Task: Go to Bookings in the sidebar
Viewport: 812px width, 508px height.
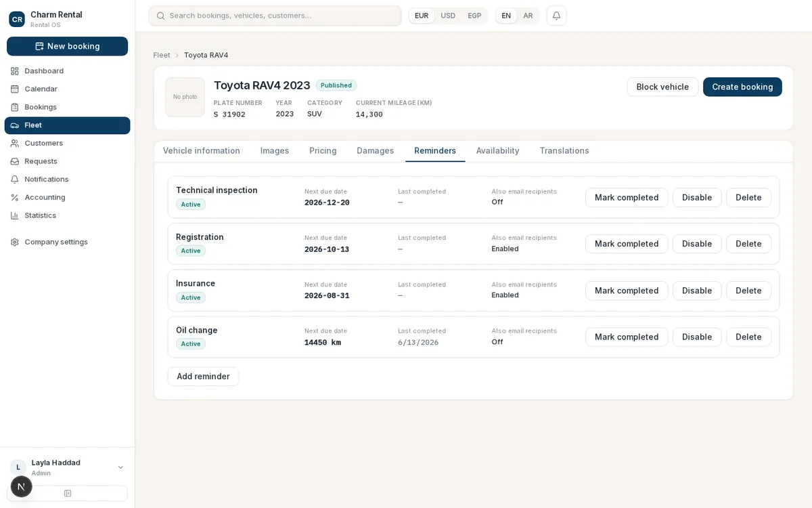Action: click(67, 107)
